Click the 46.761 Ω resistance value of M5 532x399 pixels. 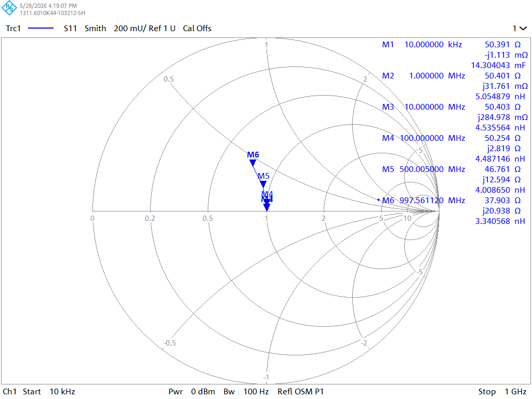click(502, 169)
